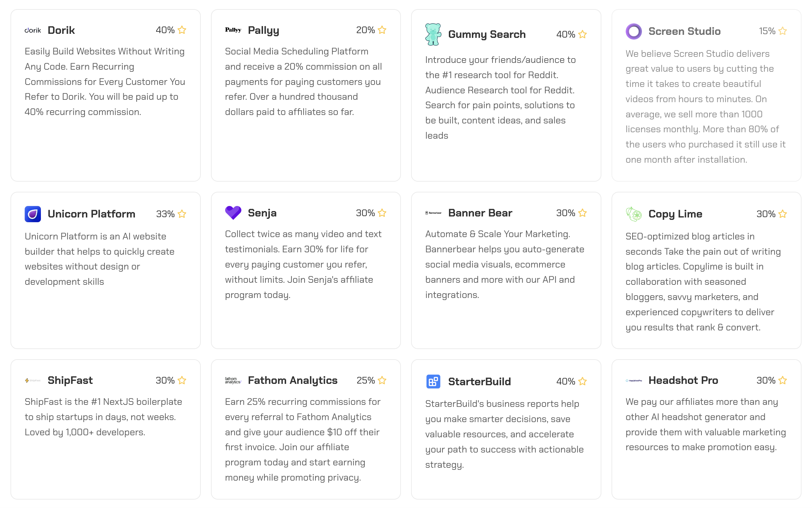The width and height of the screenshot is (812, 508).
Task: Click the Unicorn Platform logo icon
Action: pos(33,214)
